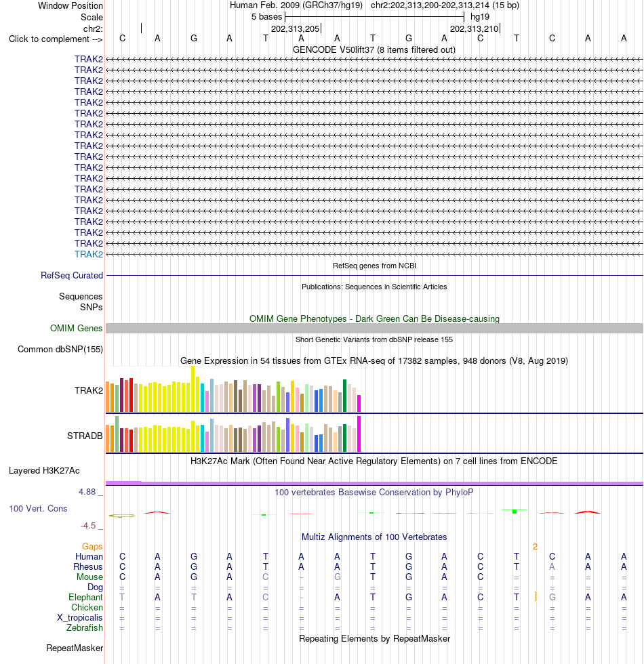The height and width of the screenshot is (664, 644).
Task: Open the GENCODE V50lift37 track title
Action: coord(374,50)
